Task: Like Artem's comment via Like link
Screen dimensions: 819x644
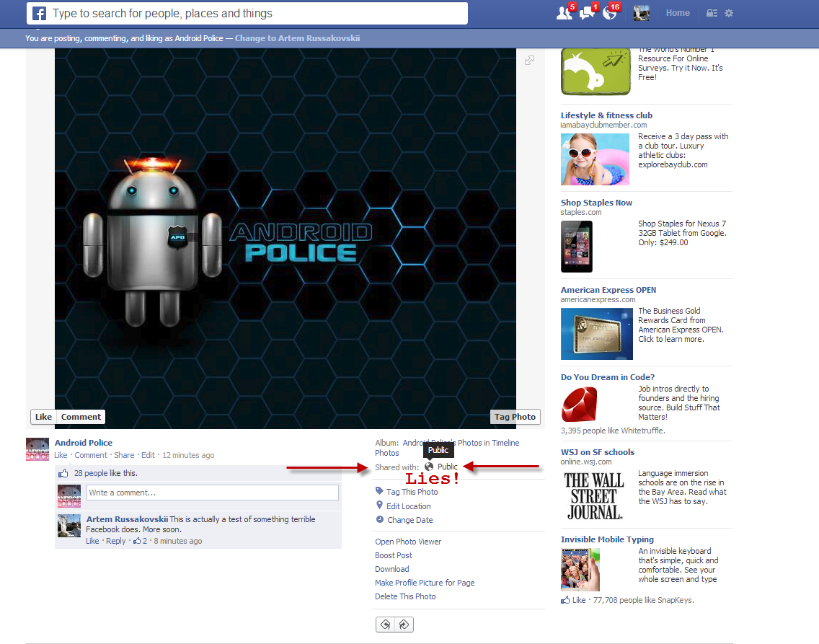Action: click(x=92, y=541)
